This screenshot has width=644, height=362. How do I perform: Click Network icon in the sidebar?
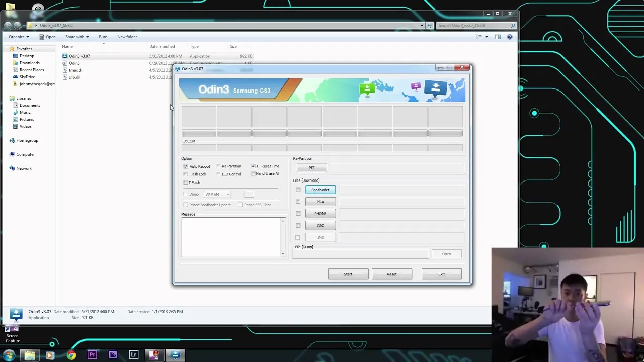coord(12,168)
